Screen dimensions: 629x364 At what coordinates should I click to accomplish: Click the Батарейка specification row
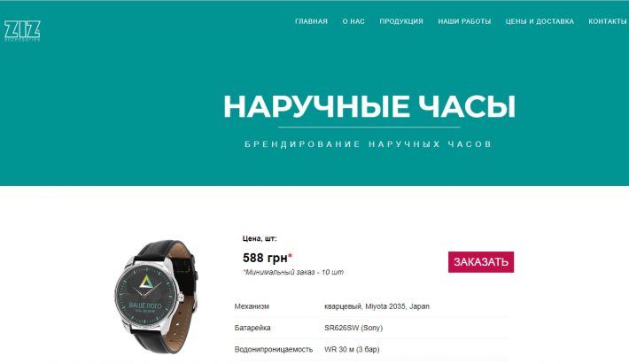point(371,328)
